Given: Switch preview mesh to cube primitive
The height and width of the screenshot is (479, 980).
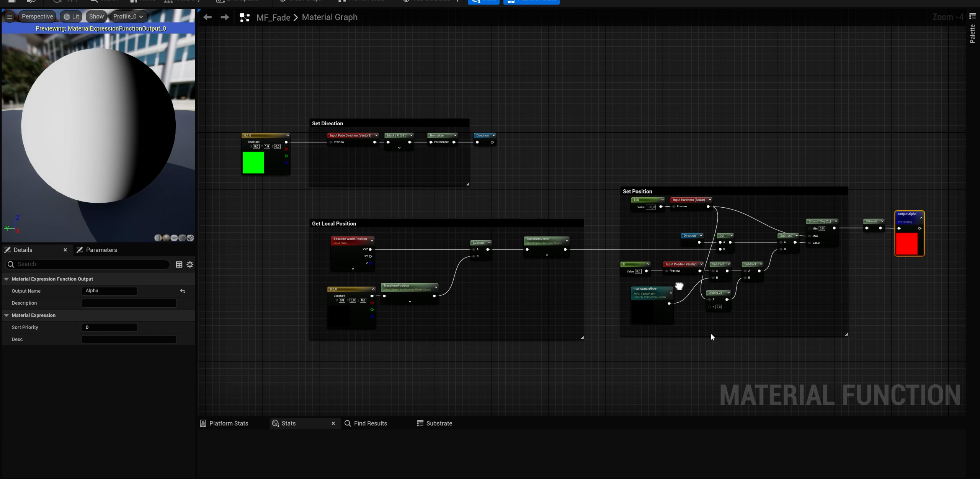Looking at the screenshot, I should click(x=182, y=238).
